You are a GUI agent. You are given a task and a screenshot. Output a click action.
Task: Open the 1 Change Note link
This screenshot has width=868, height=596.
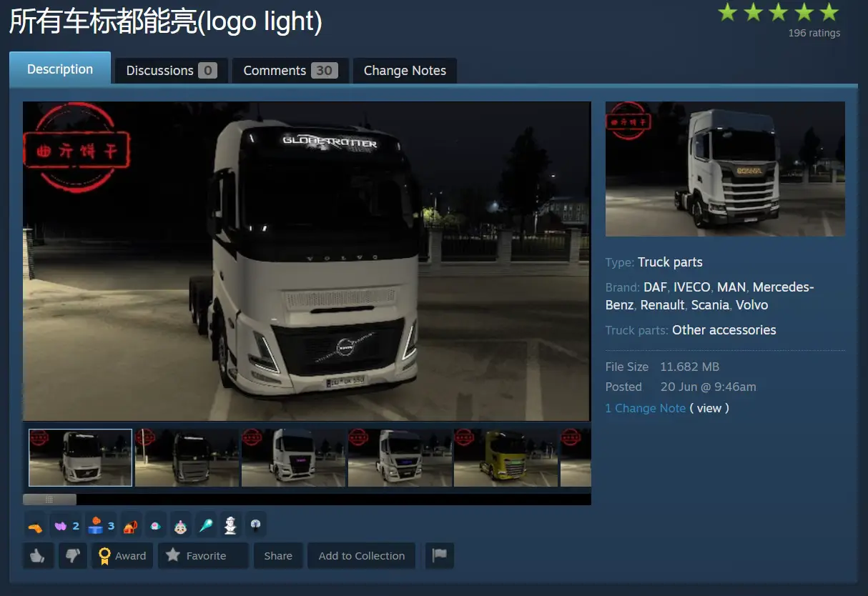click(x=646, y=408)
